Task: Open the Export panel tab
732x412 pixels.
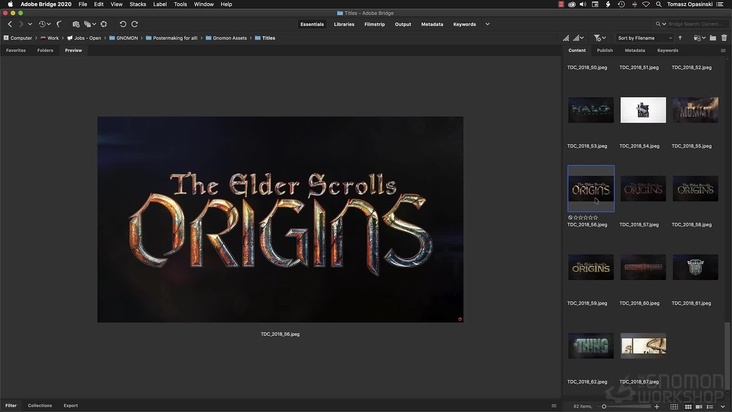Action: [x=71, y=405]
